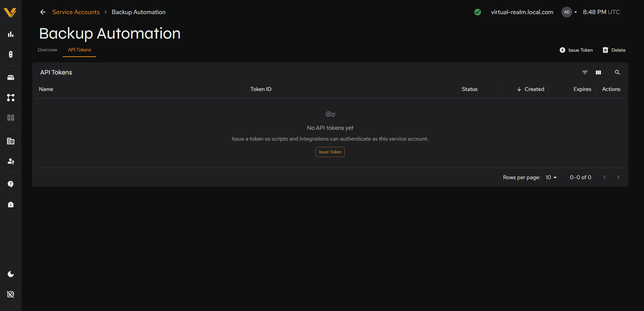This screenshot has height=311, width=644.
Task: Open the network nodes sidebar icon
Action: coord(11,98)
